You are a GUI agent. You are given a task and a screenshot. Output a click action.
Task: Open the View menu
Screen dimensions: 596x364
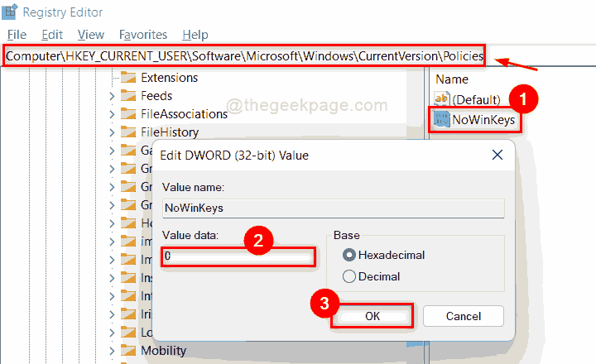click(x=91, y=35)
